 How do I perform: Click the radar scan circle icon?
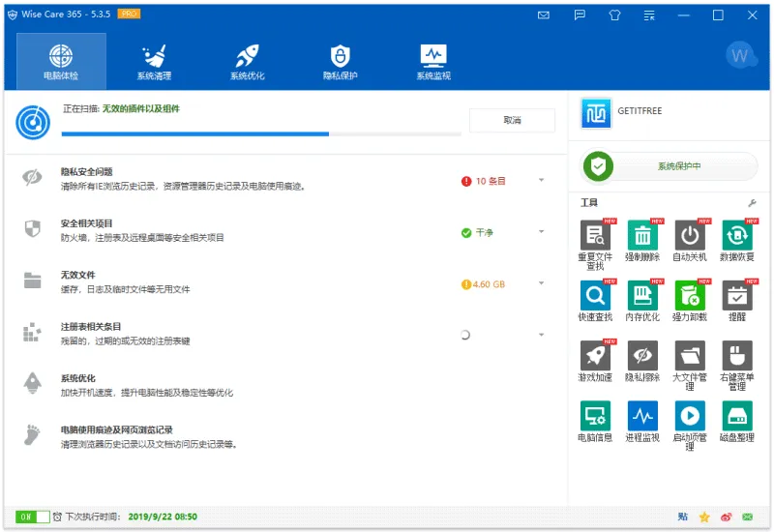(x=33, y=122)
